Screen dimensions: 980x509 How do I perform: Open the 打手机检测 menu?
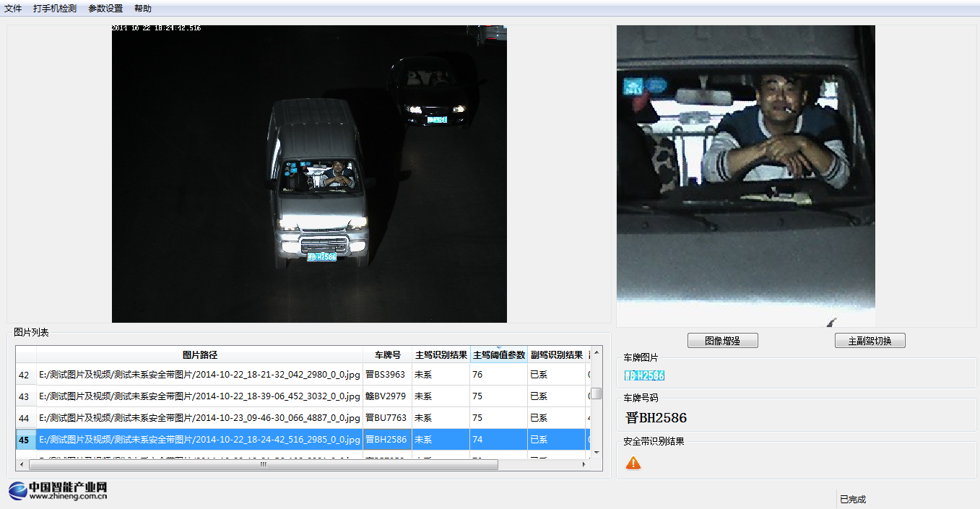coord(54,9)
